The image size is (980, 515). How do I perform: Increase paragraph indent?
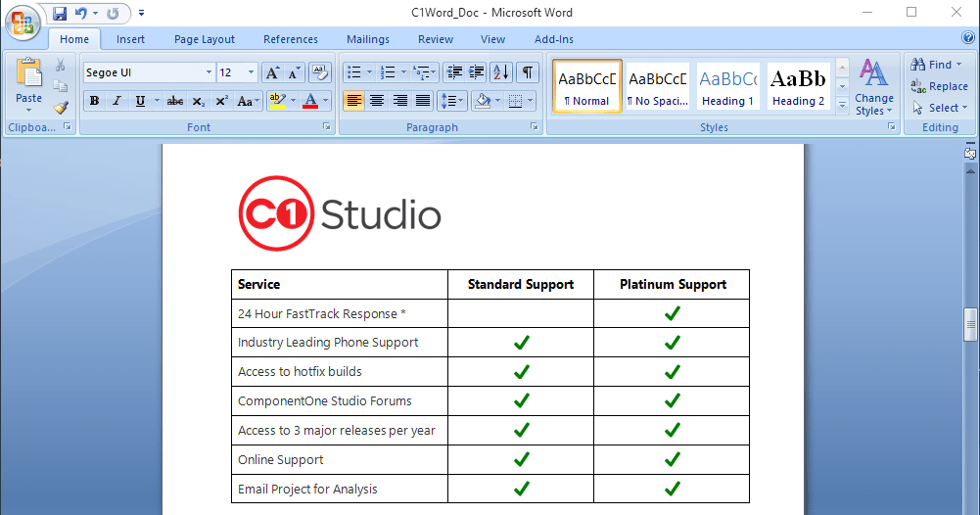(476, 72)
